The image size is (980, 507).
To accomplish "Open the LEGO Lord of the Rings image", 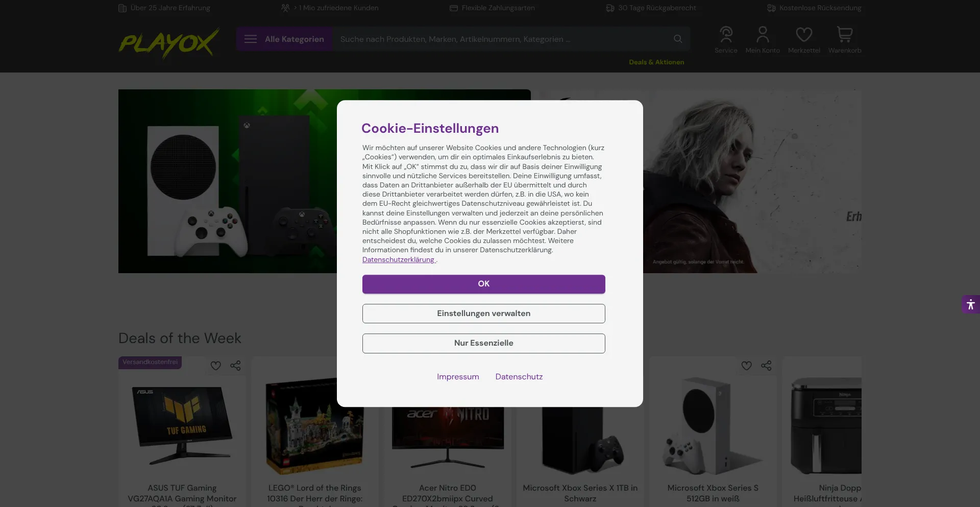I will (314, 426).
